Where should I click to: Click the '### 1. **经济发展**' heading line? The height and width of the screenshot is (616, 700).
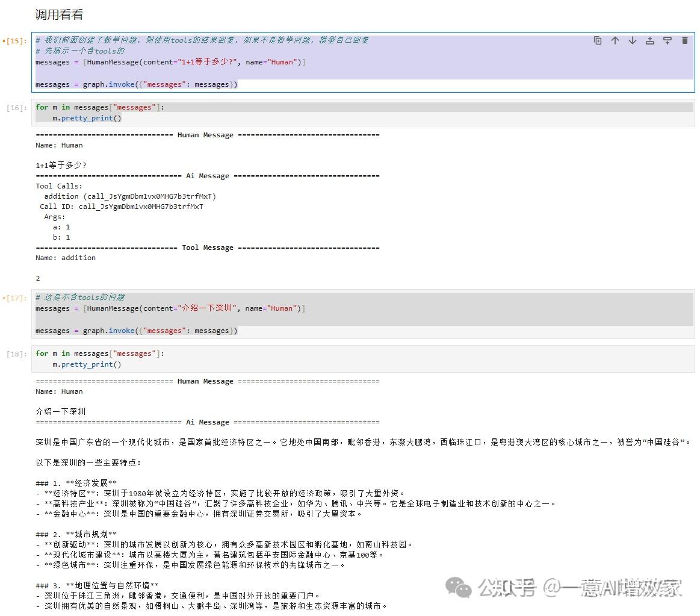[x=76, y=484]
